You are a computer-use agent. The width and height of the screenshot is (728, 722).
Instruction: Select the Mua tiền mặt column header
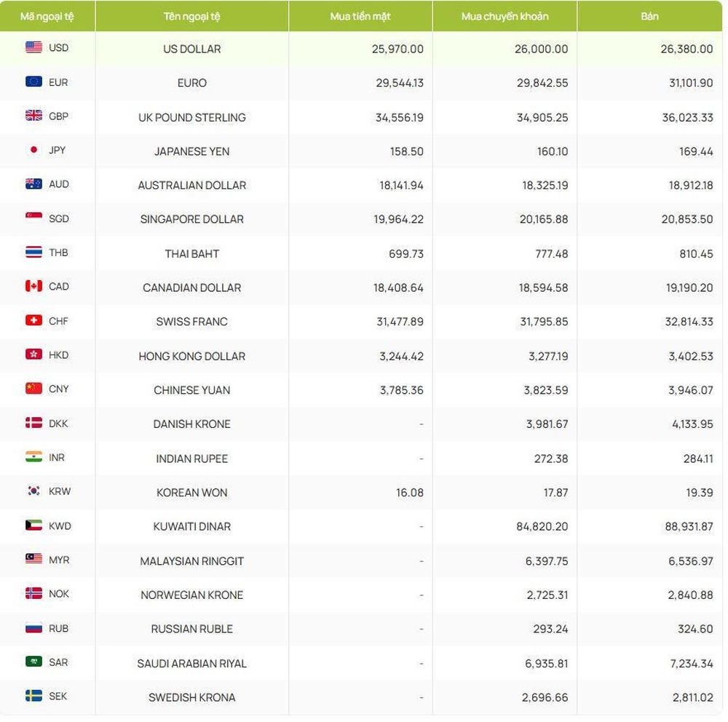[360, 16]
